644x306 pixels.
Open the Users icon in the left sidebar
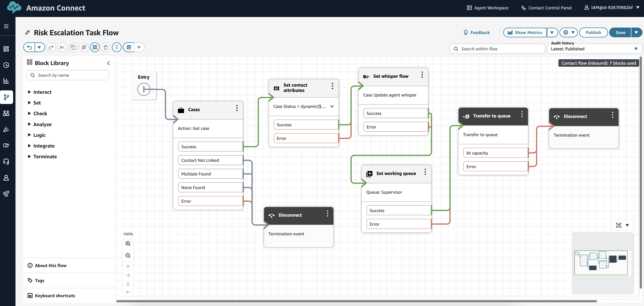[6, 113]
